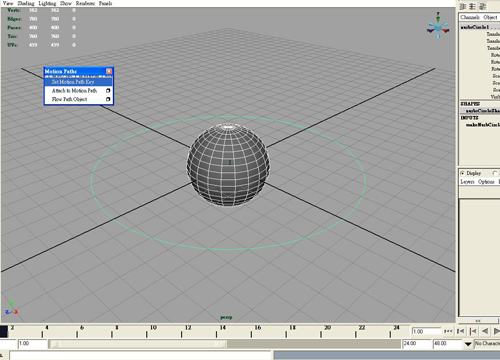This screenshot has height=360, width=500.
Task: Click the current frame field showing 1.00
Action: tap(426, 331)
